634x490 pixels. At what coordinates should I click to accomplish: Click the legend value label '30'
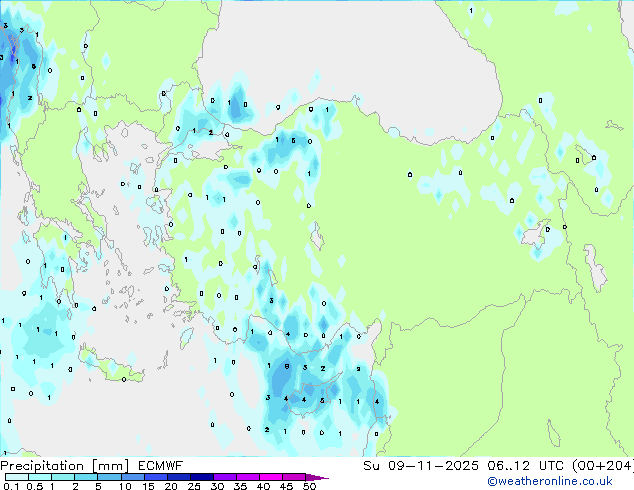[217, 486]
